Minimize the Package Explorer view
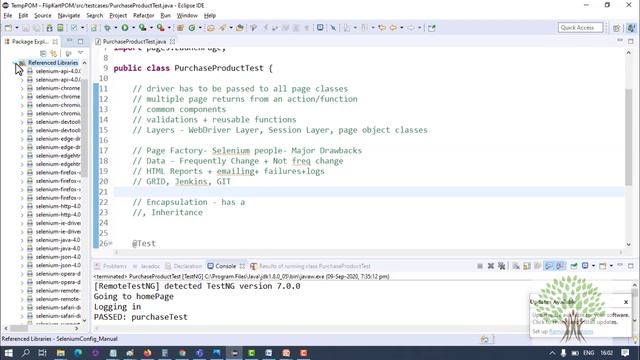This screenshot has height=360, width=640. 69,41
